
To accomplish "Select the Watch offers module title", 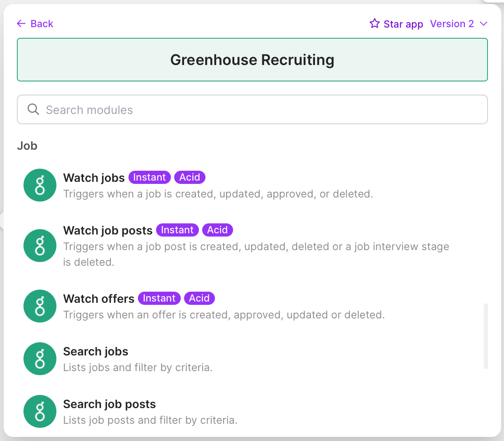I will point(99,299).
